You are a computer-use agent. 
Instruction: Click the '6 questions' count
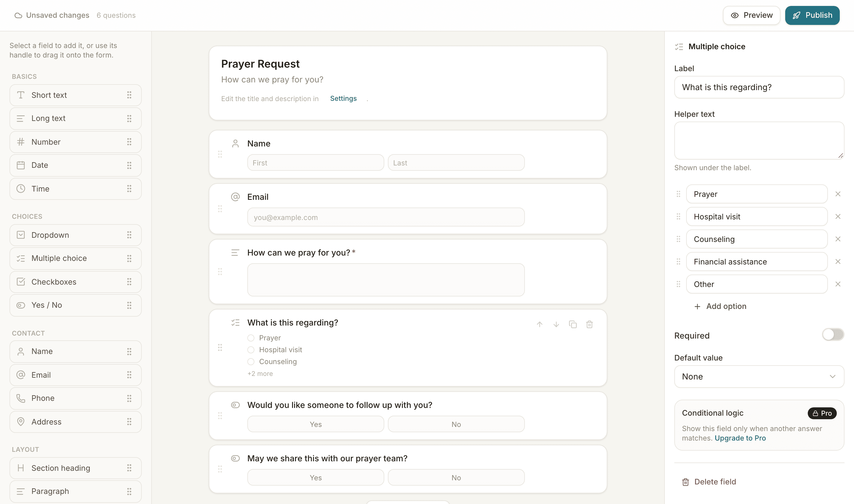tap(116, 15)
